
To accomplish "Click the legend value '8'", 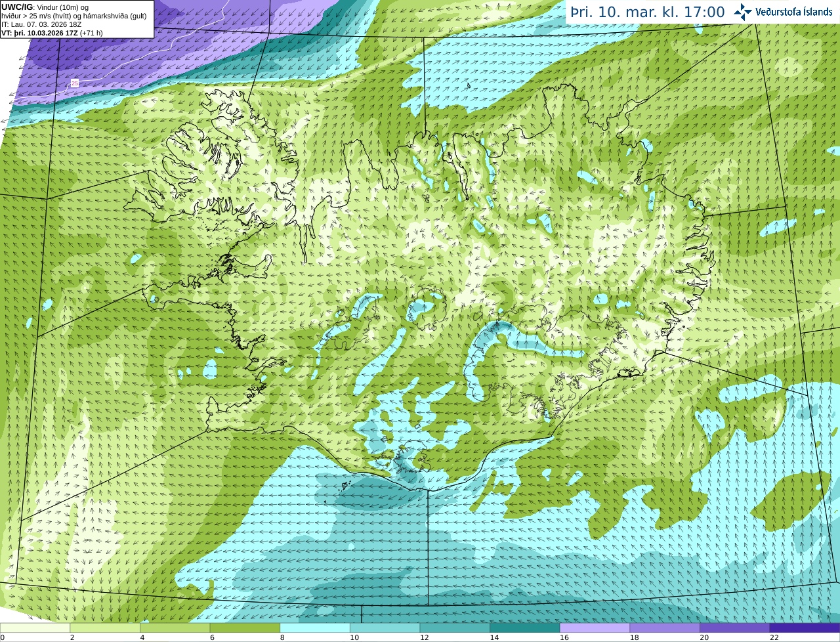I will coord(282,637).
